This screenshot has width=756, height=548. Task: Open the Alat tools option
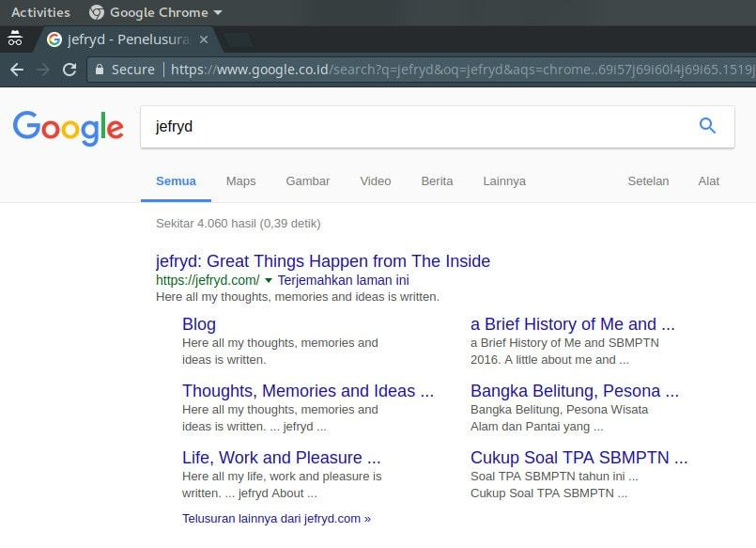[708, 181]
